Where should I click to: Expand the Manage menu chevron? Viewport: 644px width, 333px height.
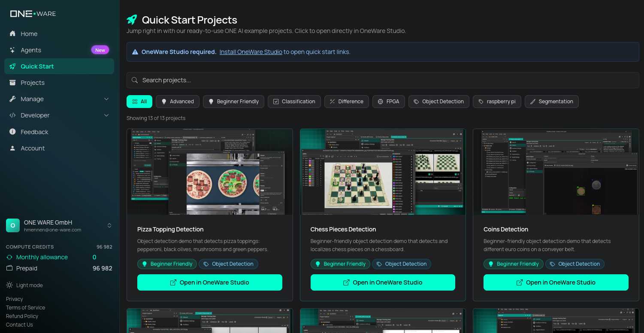(106, 99)
